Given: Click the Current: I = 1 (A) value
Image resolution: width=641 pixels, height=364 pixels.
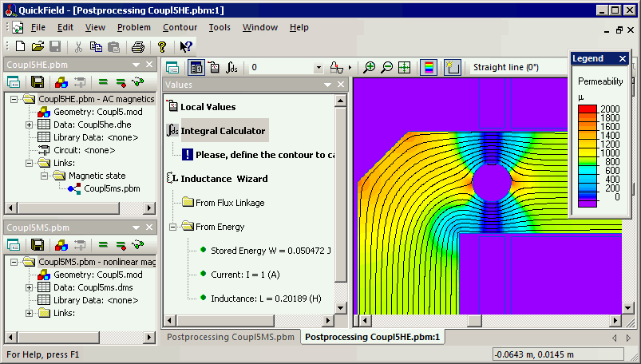Looking at the screenshot, I should 245,275.
